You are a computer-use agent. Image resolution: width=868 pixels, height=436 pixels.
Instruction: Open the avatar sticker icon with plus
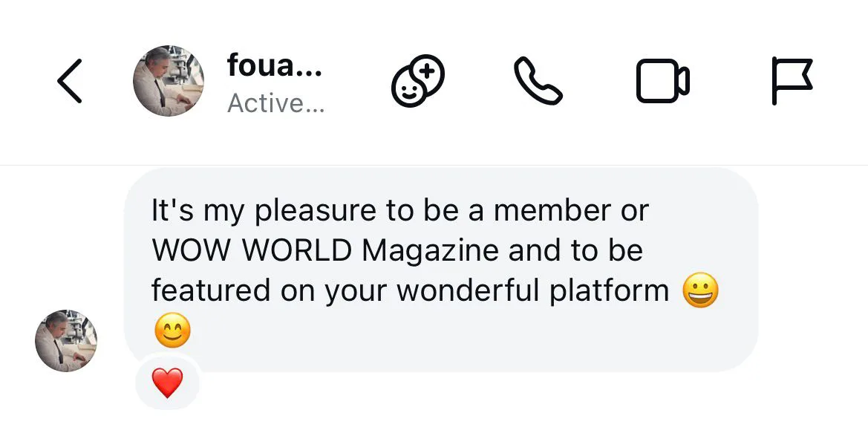pyautogui.click(x=417, y=81)
